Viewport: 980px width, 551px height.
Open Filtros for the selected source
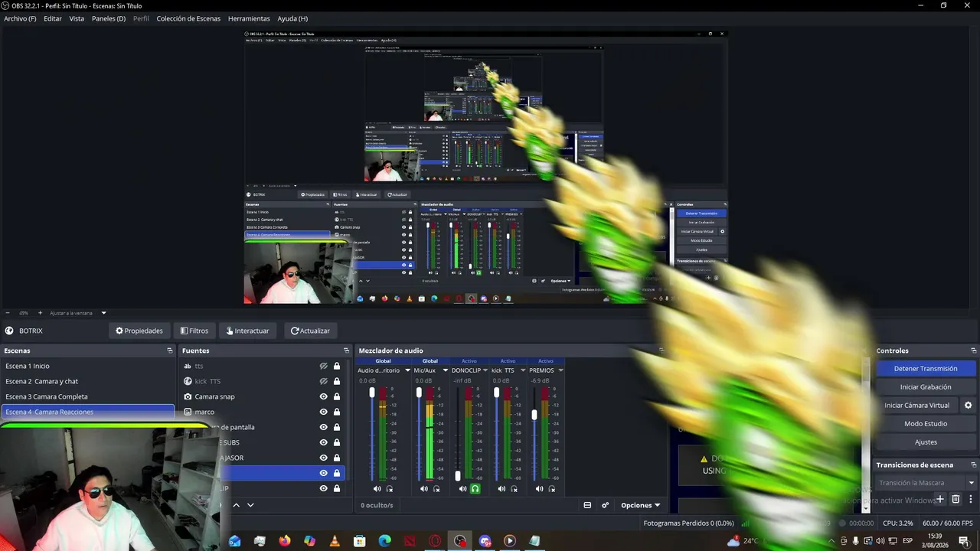point(194,331)
